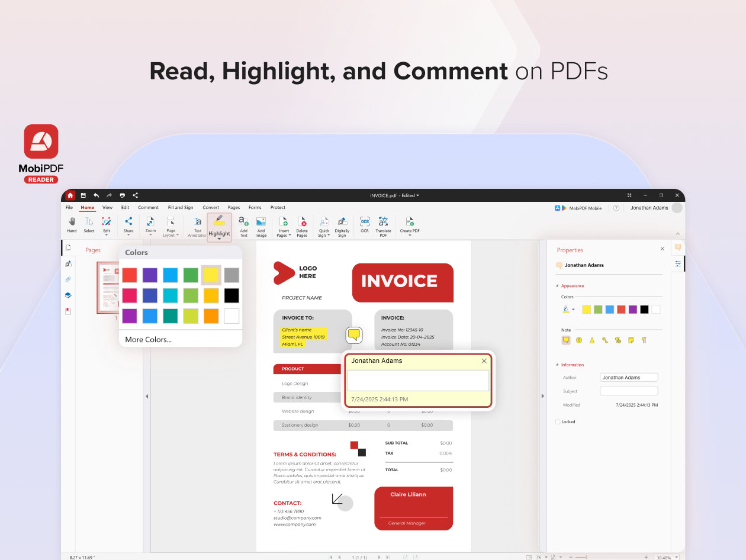The height and width of the screenshot is (560, 746).
Task: Open the Zoom dropdown
Action: tap(150, 225)
